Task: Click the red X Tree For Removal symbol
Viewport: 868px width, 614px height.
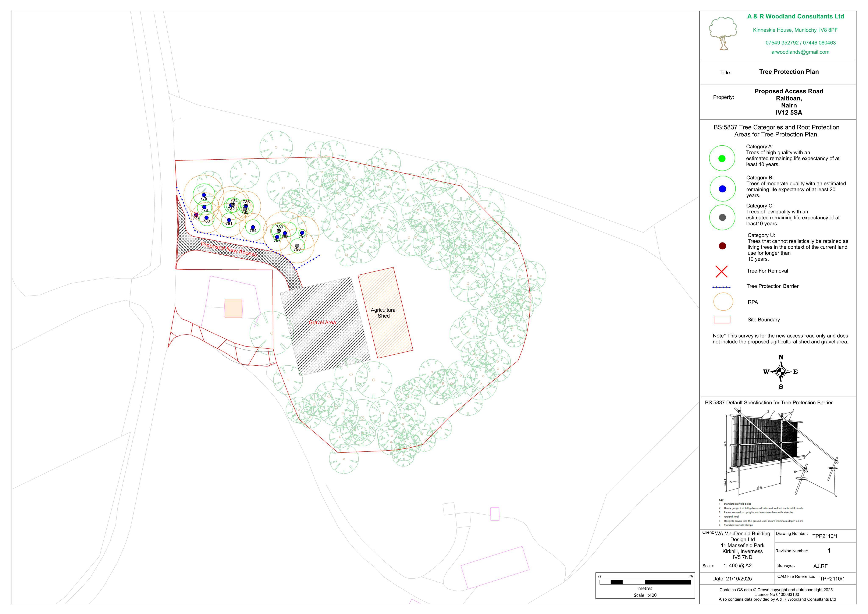Action: coord(722,271)
